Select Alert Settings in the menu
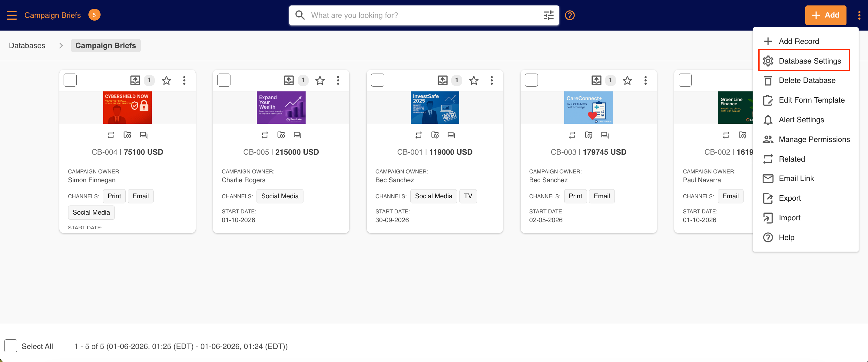This screenshot has width=868, height=362. 805,120
